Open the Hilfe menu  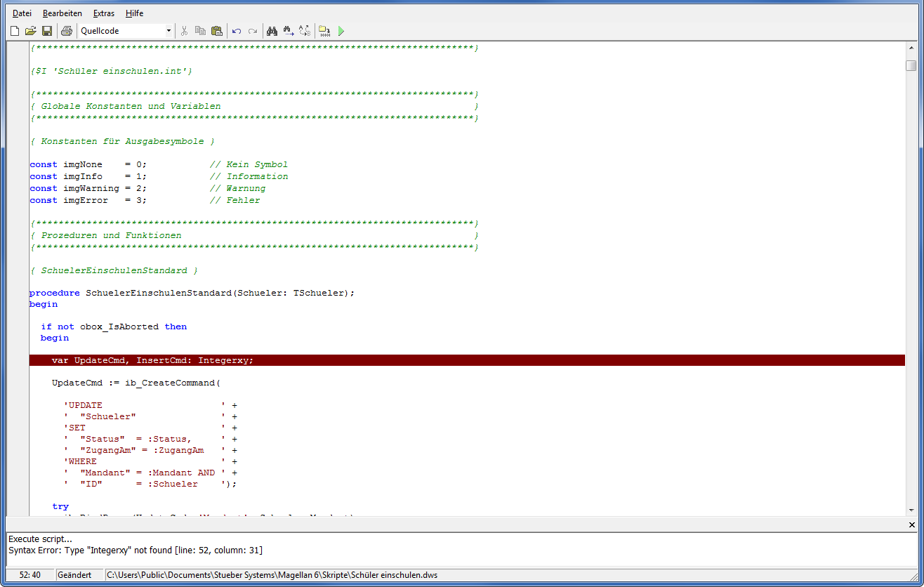[134, 13]
